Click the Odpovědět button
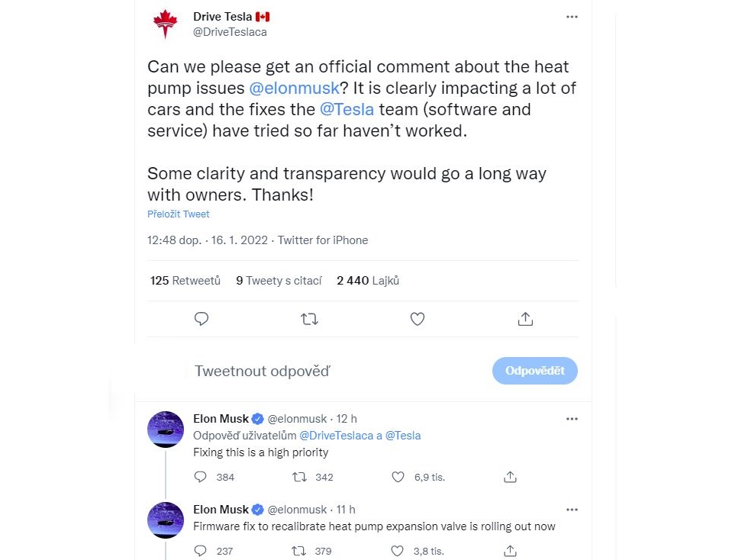The height and width of the screenshot is (560, 732). 535,371
